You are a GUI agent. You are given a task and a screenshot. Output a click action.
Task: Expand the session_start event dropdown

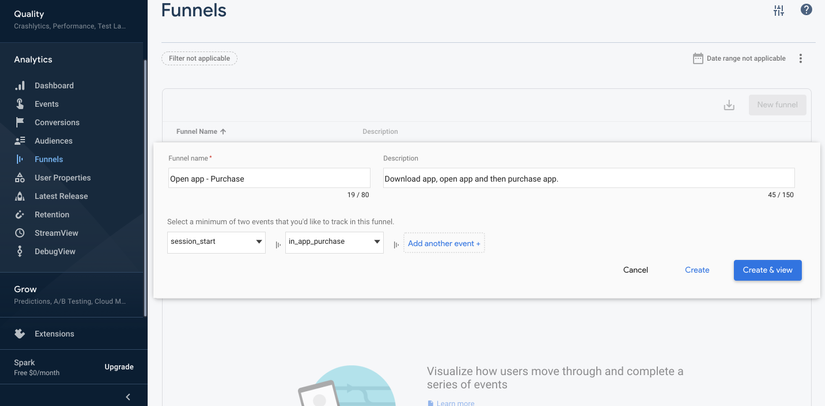tap(216, 242)
